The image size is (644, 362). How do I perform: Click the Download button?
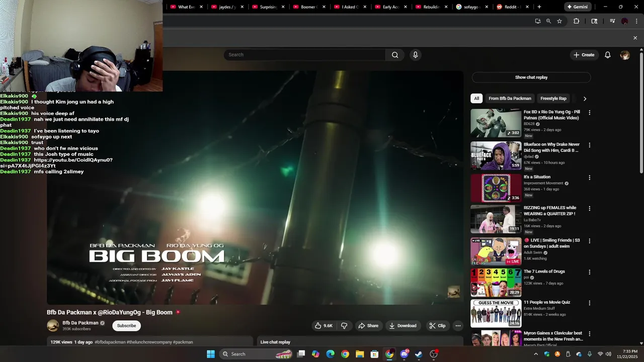(x=403, y=326)
